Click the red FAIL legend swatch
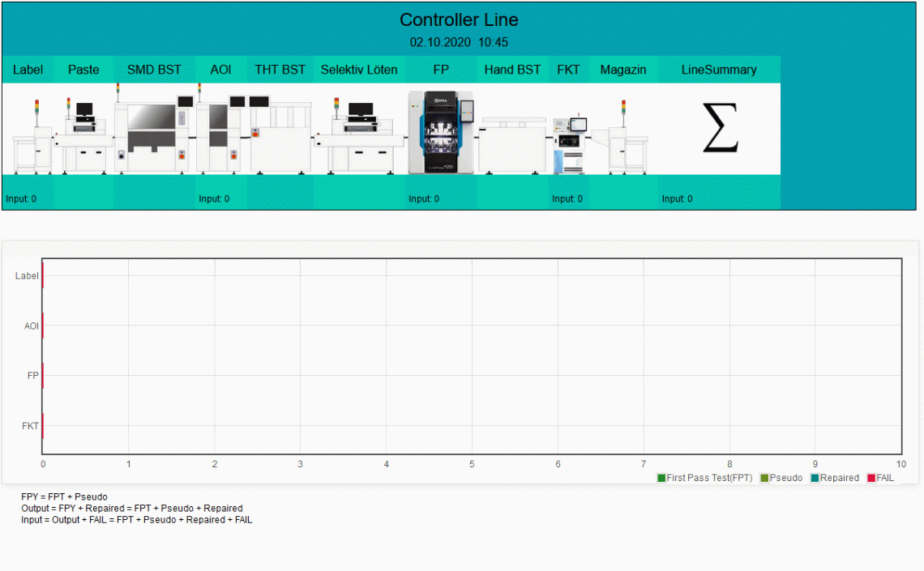 pyautogui.click(x=871, y=478)
